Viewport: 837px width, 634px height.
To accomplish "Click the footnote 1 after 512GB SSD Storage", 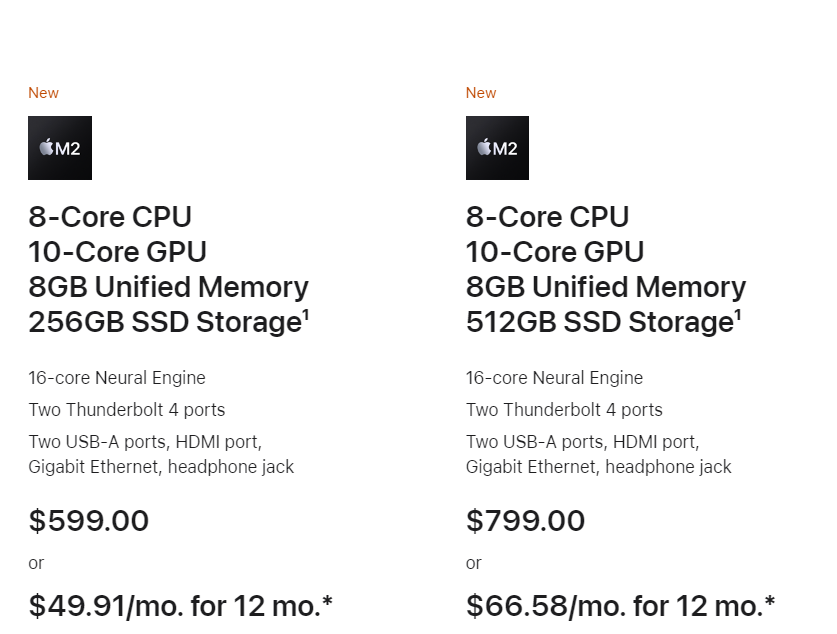I will point(738,314).
